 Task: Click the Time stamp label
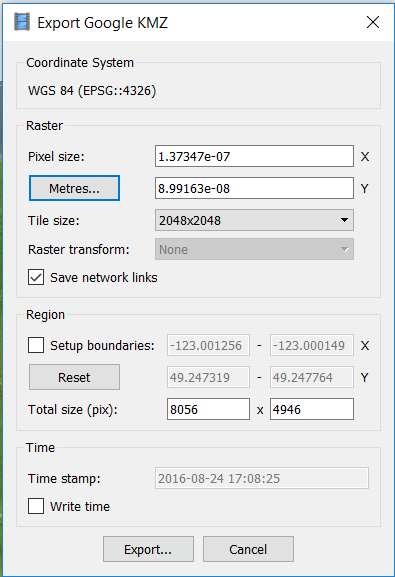coord(64,478)
